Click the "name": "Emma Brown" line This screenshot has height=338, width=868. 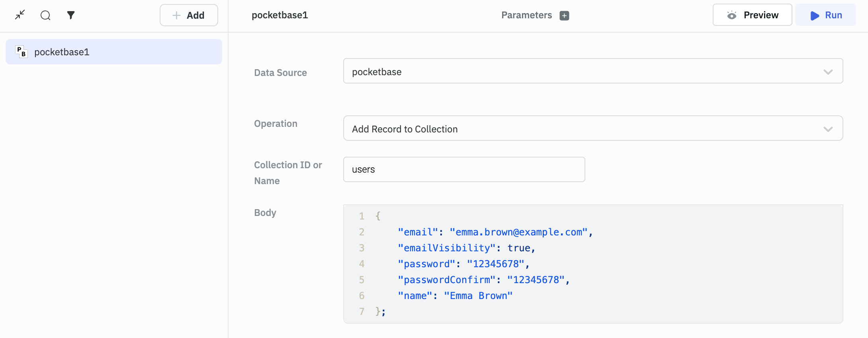[455, 296]
